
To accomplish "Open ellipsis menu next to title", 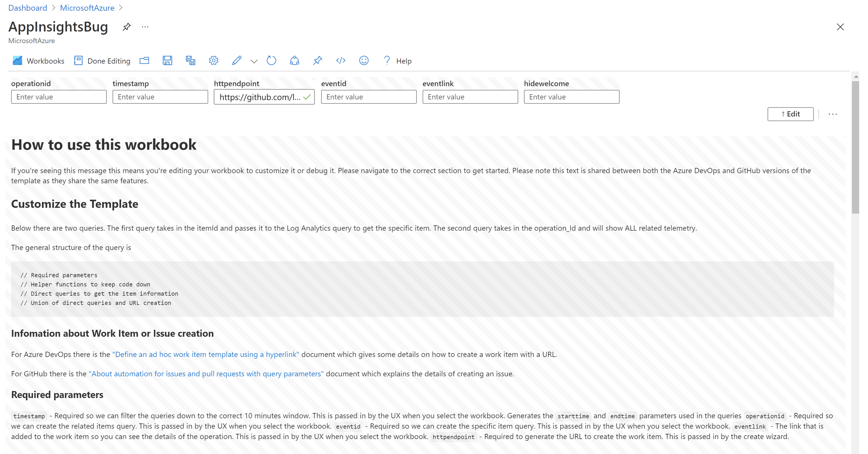I will (x=145, y=27).
